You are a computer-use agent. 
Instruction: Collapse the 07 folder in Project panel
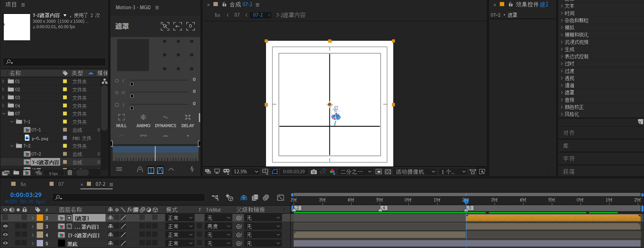[3, 113]
